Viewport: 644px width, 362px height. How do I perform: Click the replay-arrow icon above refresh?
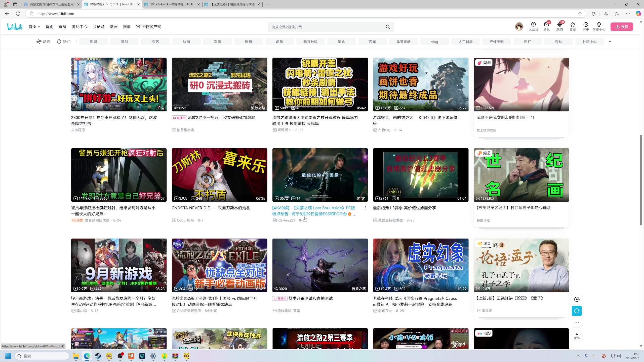(x=577, y=299)
